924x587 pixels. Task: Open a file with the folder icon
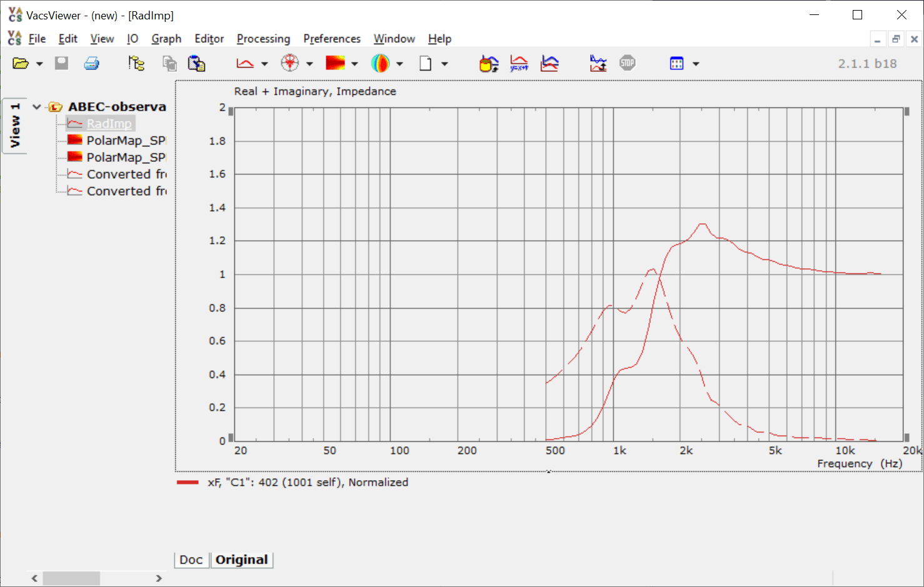tap(21, 63)
